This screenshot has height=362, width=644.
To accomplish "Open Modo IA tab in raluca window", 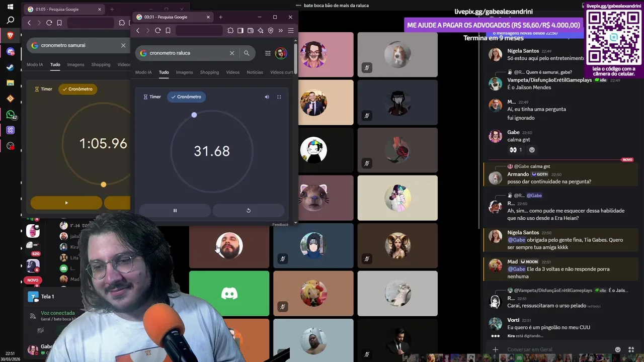I will click(x=143, y=72).
